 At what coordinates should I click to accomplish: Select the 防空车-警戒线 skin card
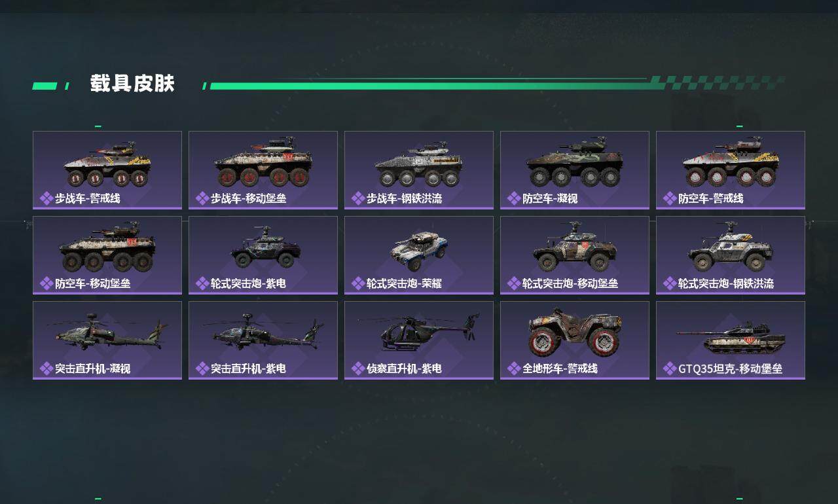(x=731, y=170)
